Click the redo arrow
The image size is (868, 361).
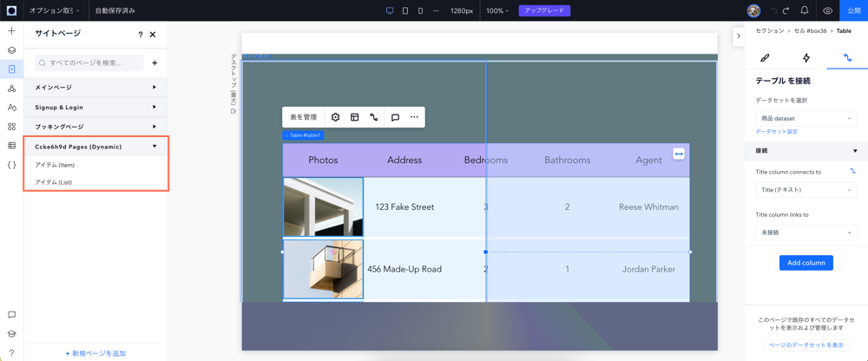[x=788, y=10]
